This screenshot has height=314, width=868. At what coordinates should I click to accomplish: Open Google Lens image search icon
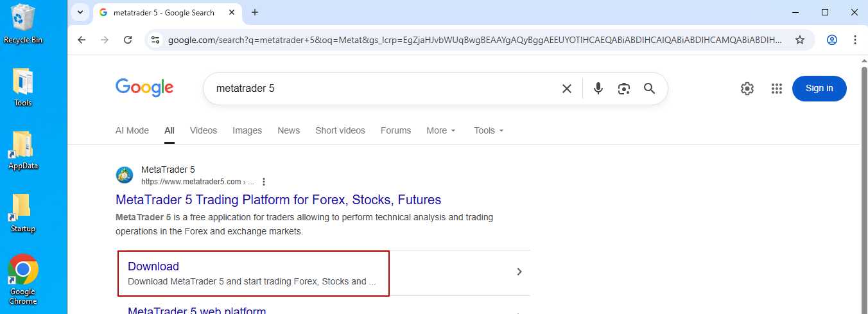click(x=623, y=89)
